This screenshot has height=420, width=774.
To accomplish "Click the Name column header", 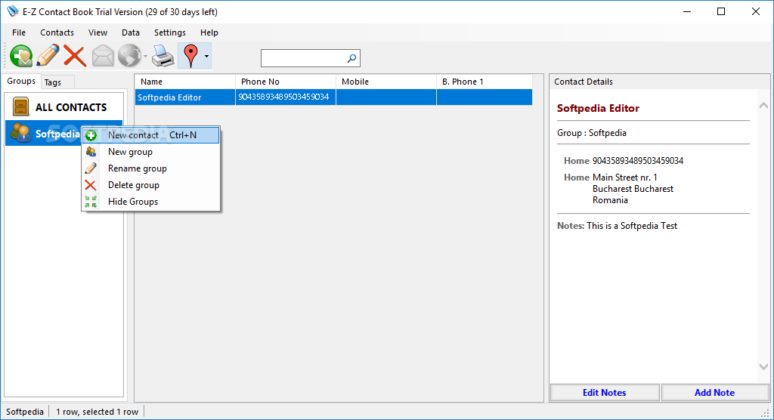I will coord(184,81).
